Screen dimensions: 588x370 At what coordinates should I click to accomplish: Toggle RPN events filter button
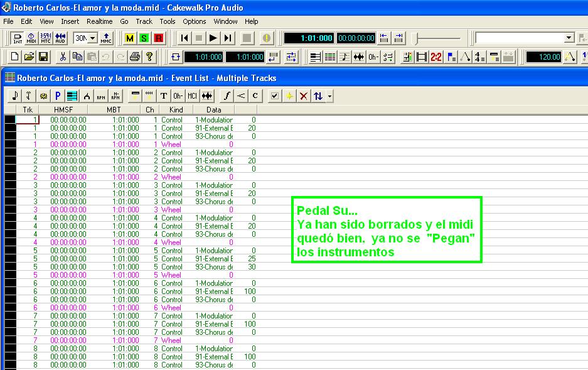(x=101, y=96)
